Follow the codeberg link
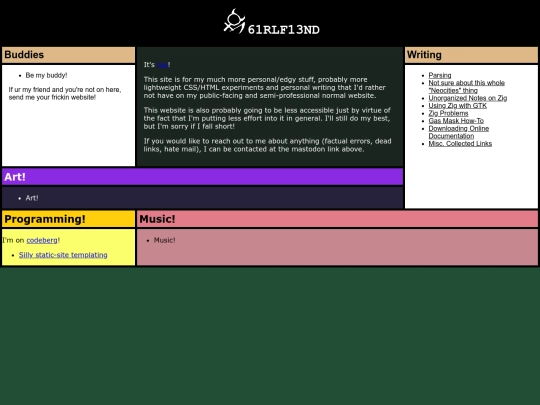 point(42,240)
